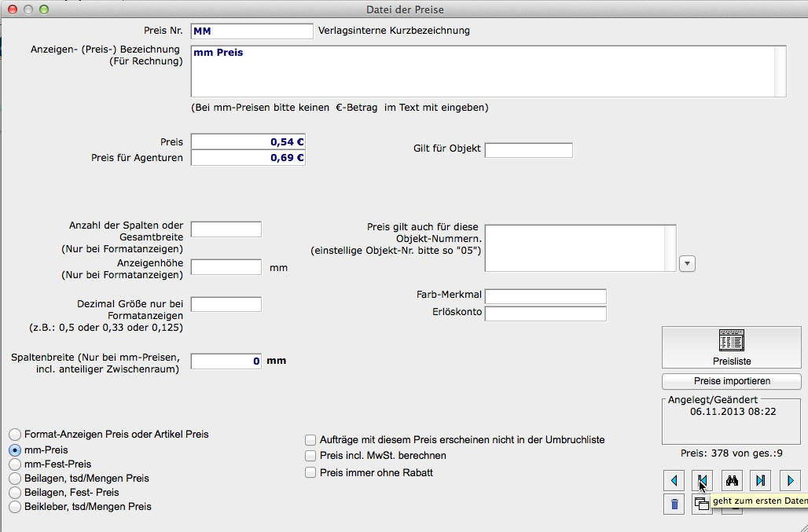Go to the next price record

[790, 480]
